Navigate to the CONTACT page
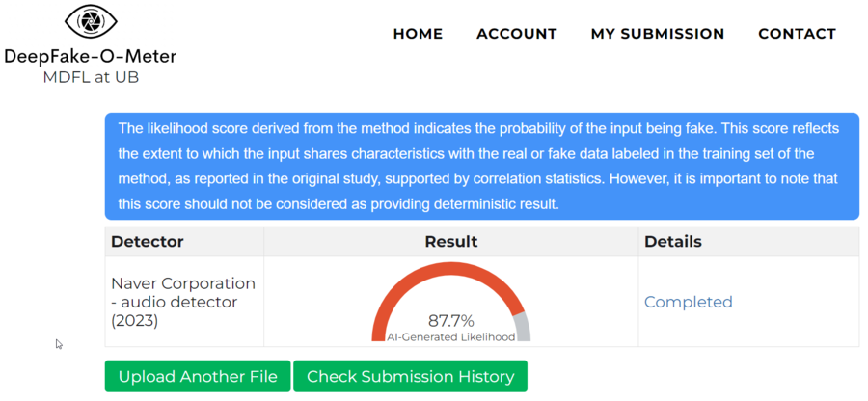The image size is (868, 401). click(797, 34)
